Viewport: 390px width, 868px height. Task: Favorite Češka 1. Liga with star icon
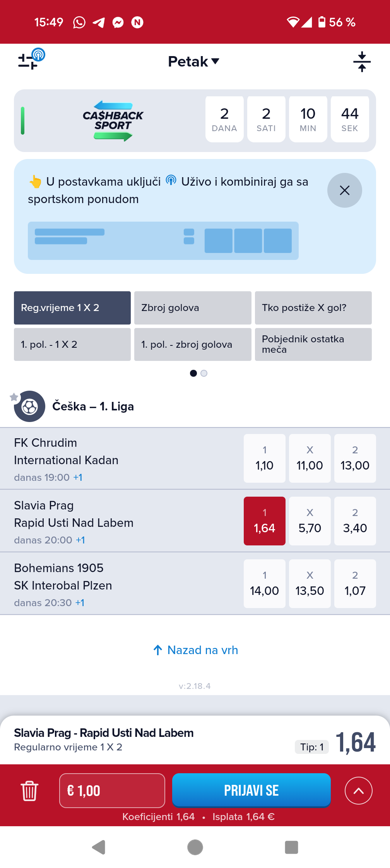(14, 397)
